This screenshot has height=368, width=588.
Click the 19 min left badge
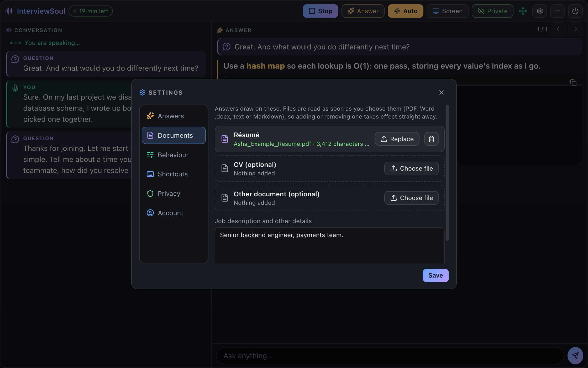click(91, 11)
